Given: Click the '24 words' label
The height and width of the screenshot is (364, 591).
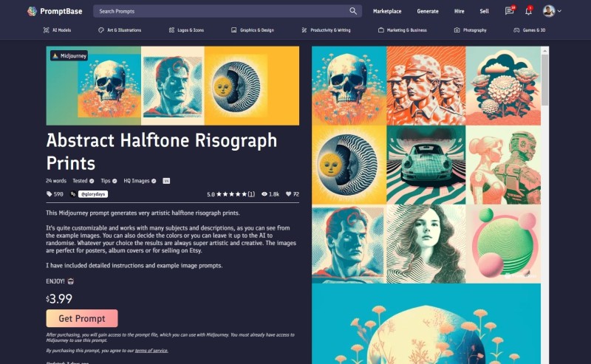Looking at the screenshot, I should (56, 181).
